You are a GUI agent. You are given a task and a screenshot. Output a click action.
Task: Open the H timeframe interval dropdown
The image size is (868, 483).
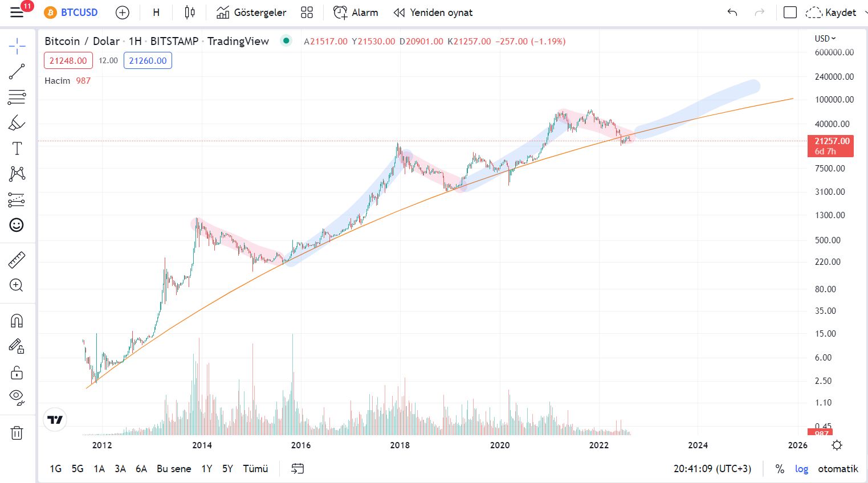pyautogui.click(x=156, y=13)
